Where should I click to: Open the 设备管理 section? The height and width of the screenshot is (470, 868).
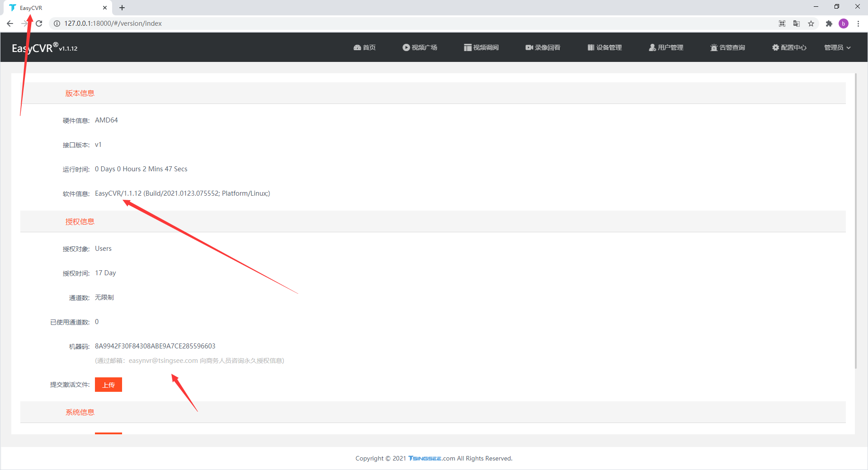coord(604,47)
